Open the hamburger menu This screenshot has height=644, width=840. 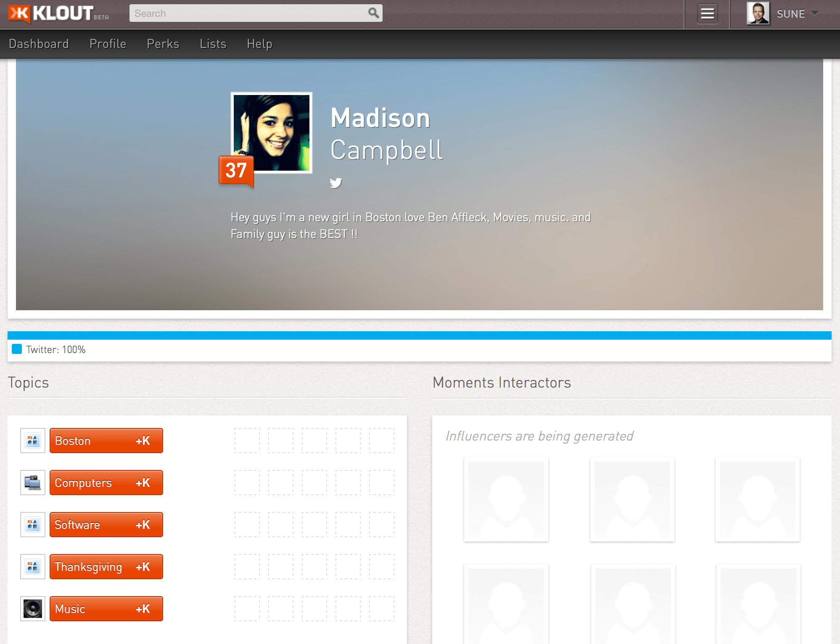(707, 14)
